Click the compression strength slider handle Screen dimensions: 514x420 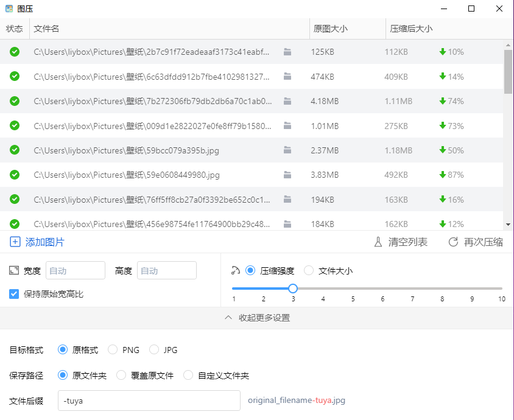(x=293, y=289)
